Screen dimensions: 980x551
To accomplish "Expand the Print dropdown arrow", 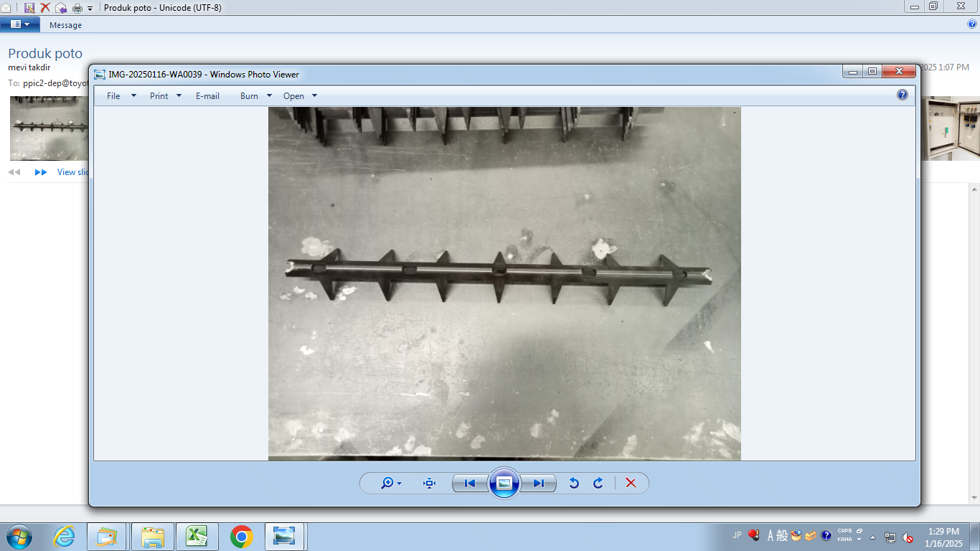I will point(179,95).
